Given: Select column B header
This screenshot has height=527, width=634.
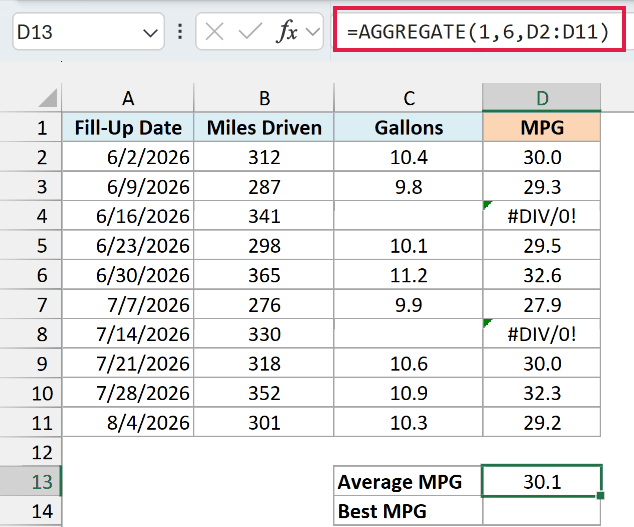Looking at the screenshot, I should [x=264, y=98].
